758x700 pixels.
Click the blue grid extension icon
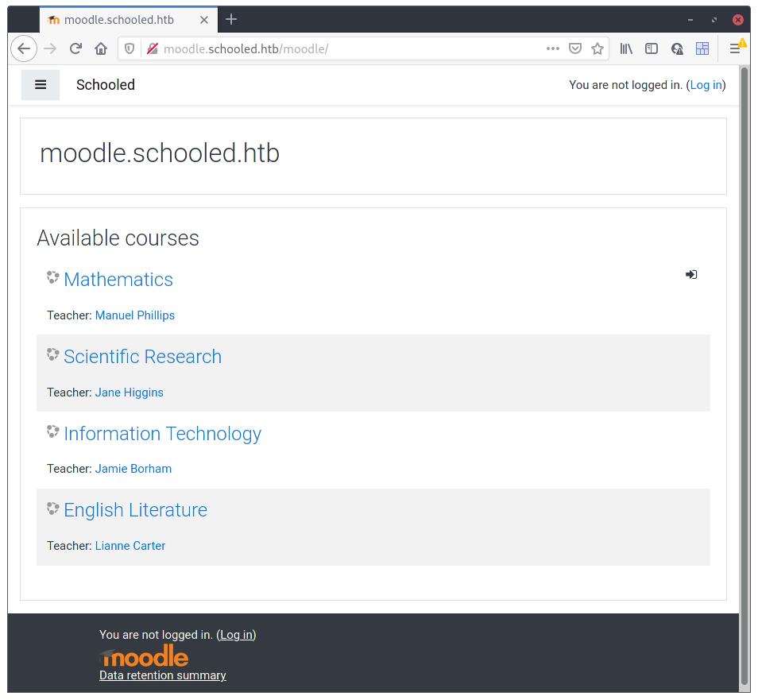[x=702, y=48]
